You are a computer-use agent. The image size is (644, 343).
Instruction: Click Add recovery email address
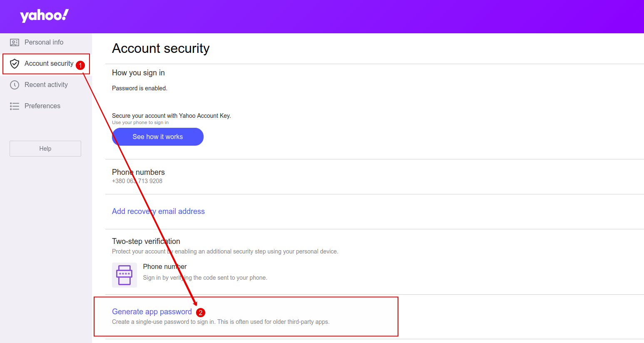158,211
